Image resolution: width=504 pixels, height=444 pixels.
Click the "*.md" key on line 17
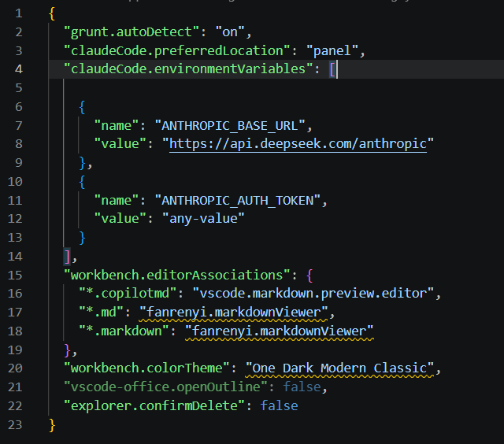pyautogui.click(x=102, y=313)
